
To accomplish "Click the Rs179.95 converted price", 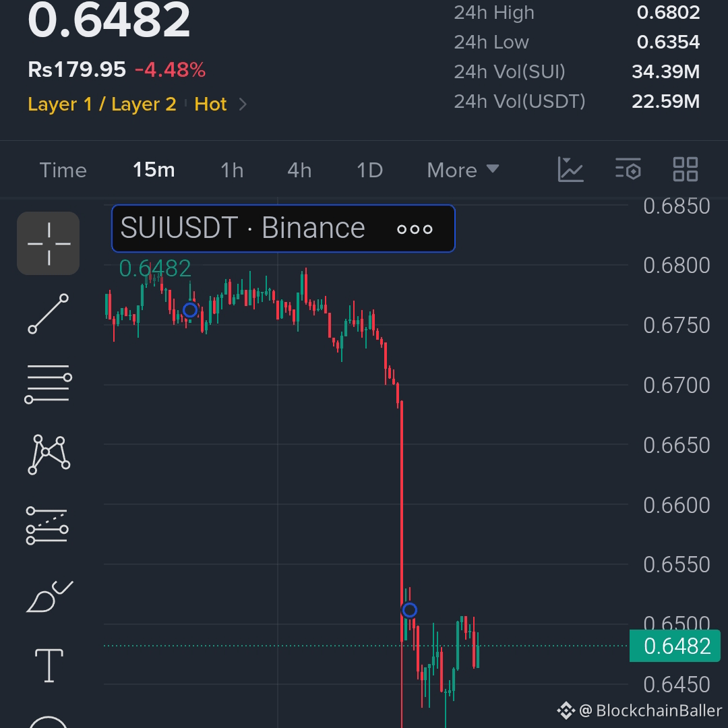I will click(77, 69).
